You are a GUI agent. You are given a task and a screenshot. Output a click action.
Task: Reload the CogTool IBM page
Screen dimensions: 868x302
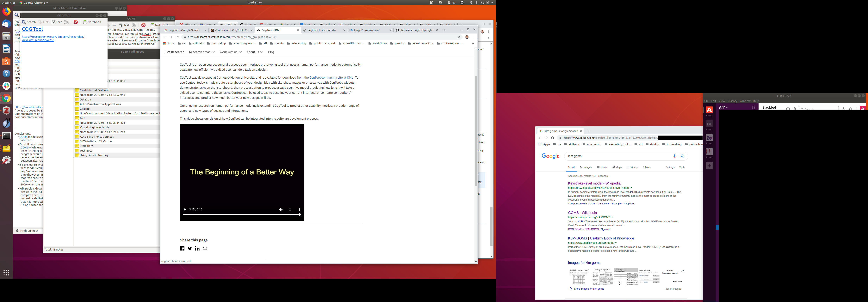click(177, 37)
